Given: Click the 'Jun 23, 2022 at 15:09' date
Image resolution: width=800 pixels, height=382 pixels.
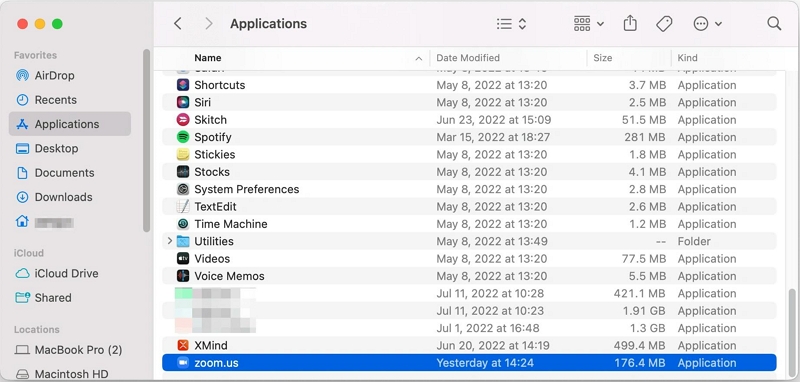Looking at the screenshot, I should [493, 120].
